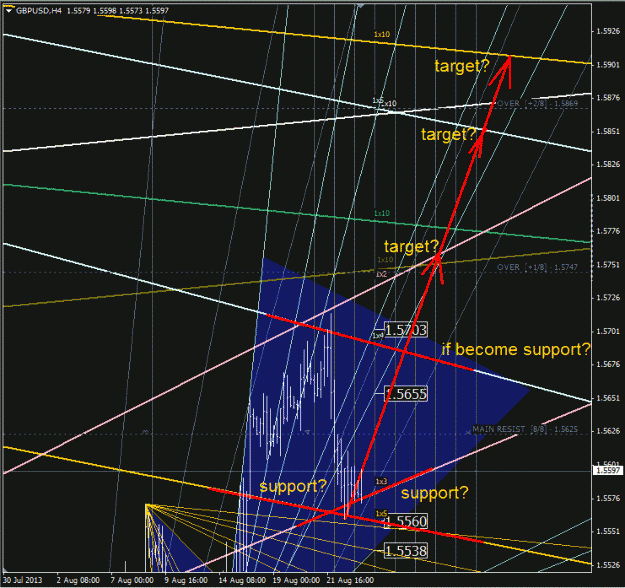Click the 7 Aug 00:00 time label
The height and width of the screenshot is (588, 625).
tap(132, 580)
